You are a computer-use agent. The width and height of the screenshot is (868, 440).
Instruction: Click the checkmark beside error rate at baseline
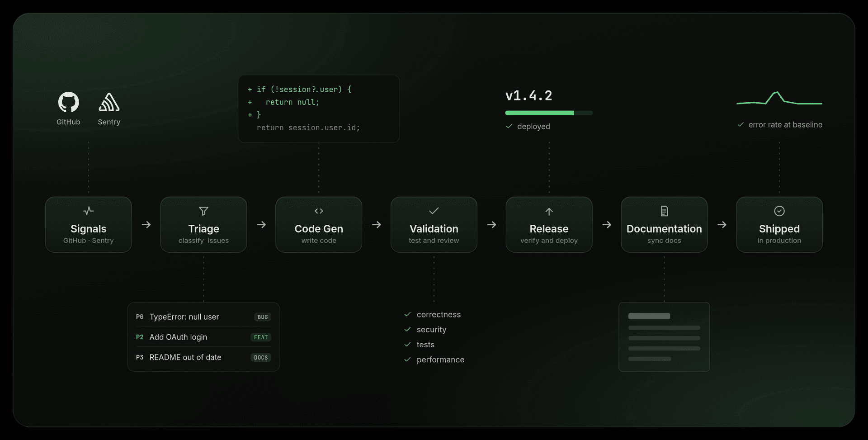point(741,124)
